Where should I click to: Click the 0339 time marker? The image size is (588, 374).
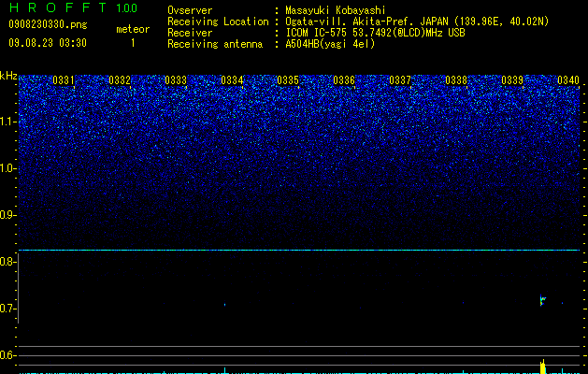click(512, 80)
